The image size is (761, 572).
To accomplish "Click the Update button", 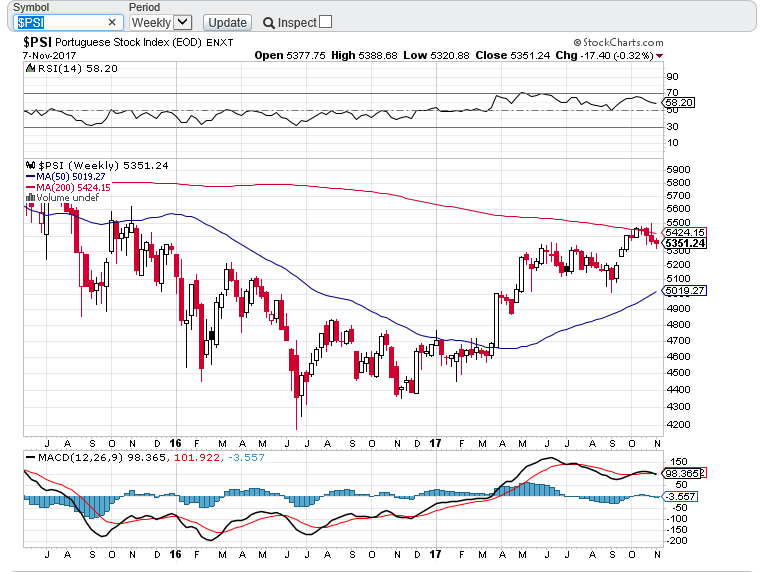I will click(227, 23).
